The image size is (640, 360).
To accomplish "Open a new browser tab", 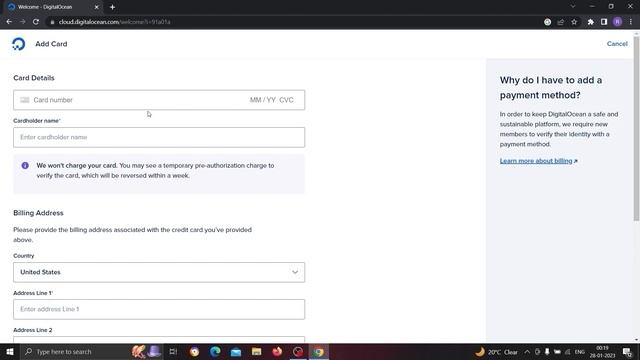I will [112, 7].
